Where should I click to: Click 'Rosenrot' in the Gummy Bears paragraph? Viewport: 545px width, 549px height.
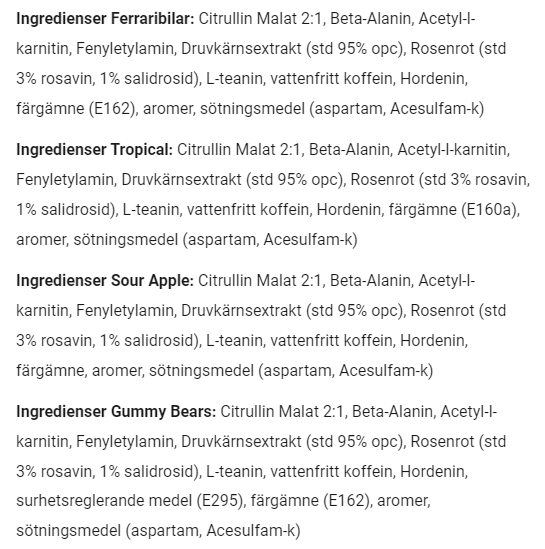(x=442, y=442)
